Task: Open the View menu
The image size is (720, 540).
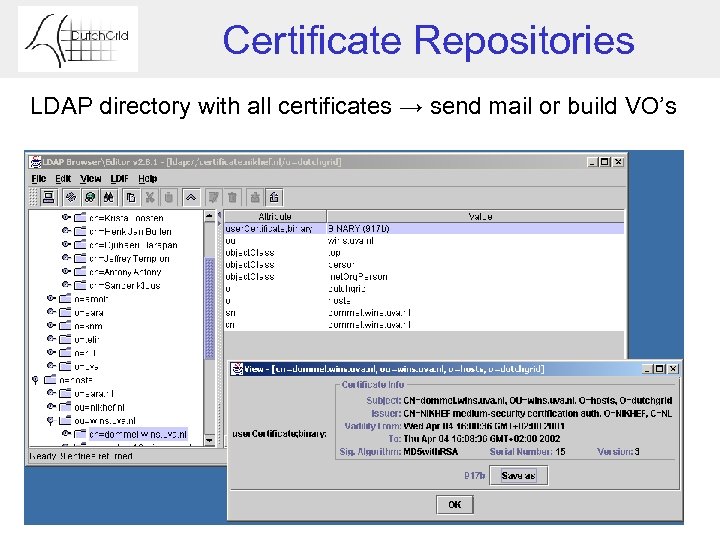Action: (x=90, y=179)
